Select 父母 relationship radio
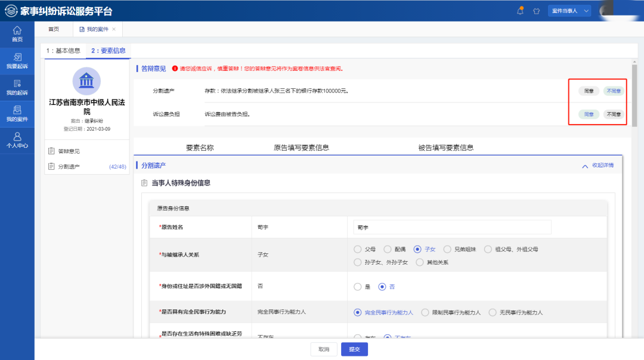This screenshot has width=644, height=360. [x=358, y=249]
